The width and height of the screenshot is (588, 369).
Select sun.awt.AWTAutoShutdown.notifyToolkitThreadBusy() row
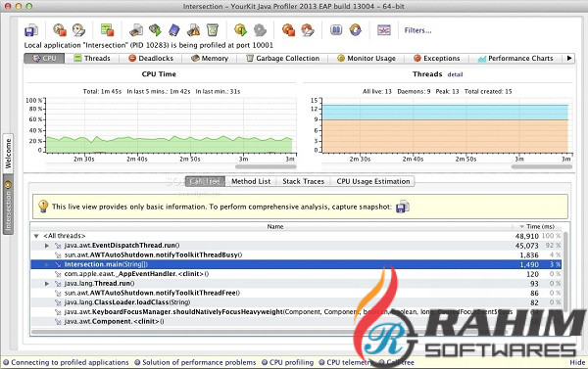[x=296, y=255]
